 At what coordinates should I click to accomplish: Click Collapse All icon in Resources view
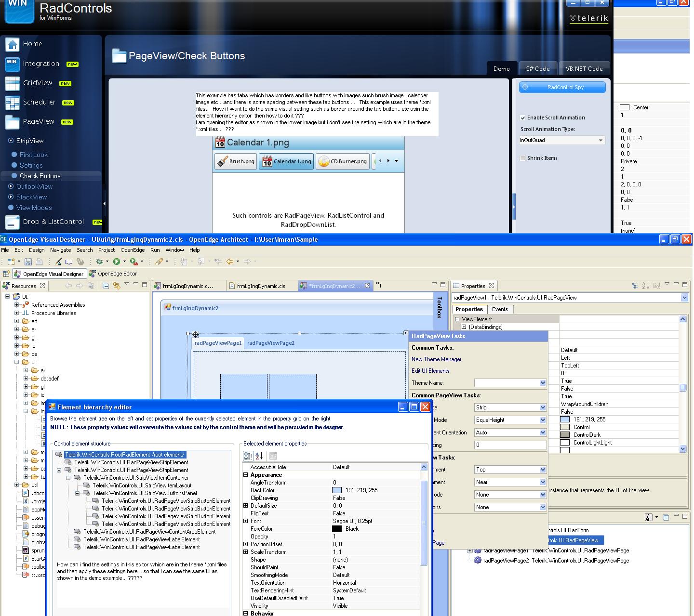tap(106, 286)
